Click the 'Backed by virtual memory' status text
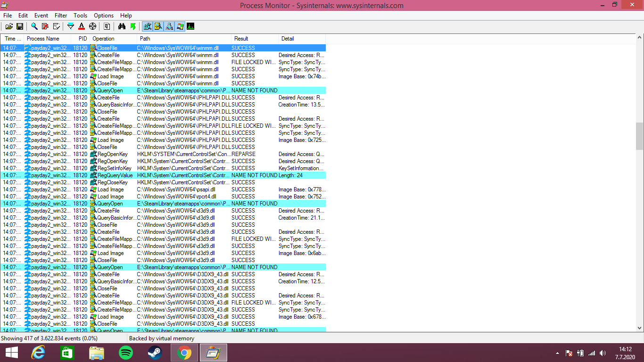 coord(162,338)
